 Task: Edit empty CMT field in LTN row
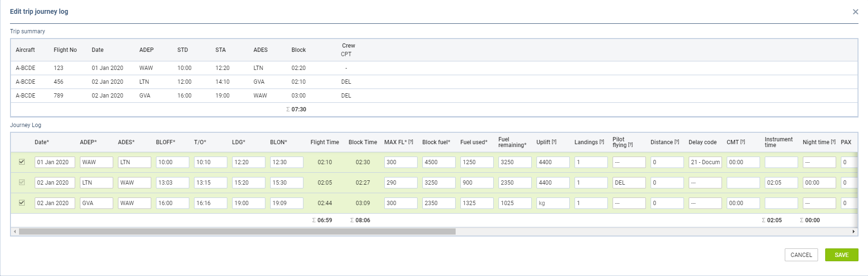coord(743,183)
